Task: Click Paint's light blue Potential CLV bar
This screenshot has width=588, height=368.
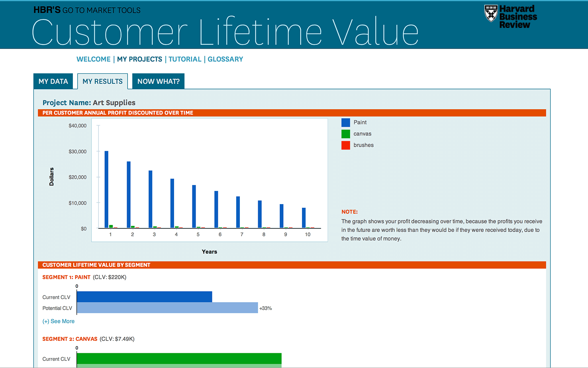Action: 167,308
